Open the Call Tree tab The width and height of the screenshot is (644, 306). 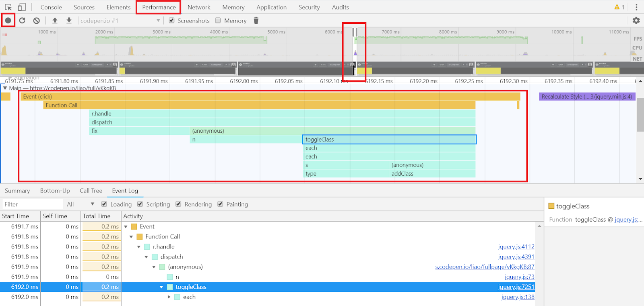[x=91, y=191]
